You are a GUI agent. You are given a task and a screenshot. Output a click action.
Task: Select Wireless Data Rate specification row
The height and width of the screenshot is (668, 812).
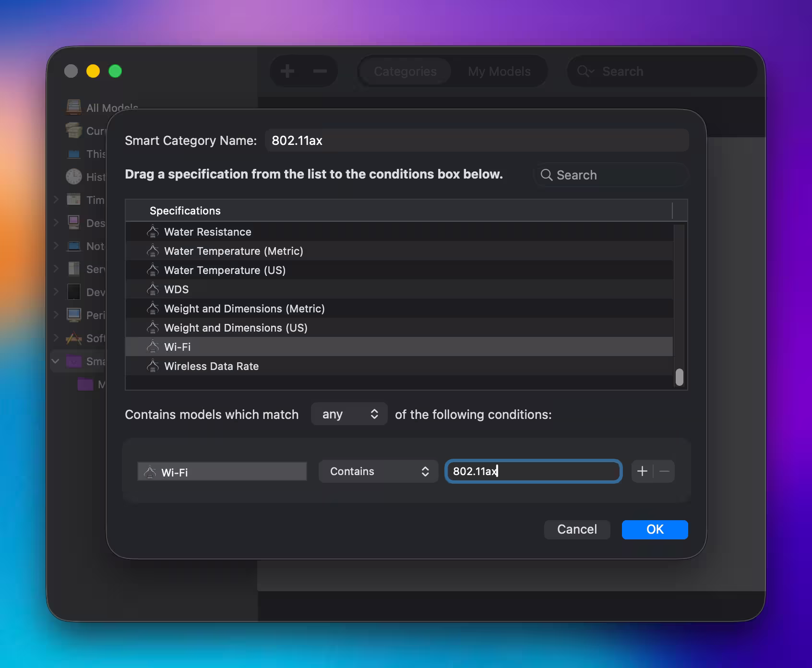tap(211, 366)
